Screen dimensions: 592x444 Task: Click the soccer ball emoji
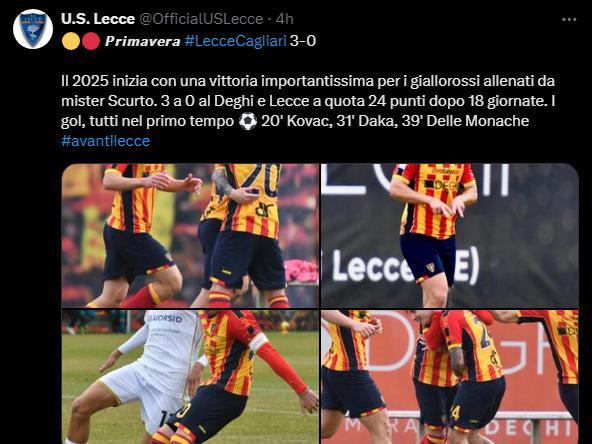tap(248, 122)
